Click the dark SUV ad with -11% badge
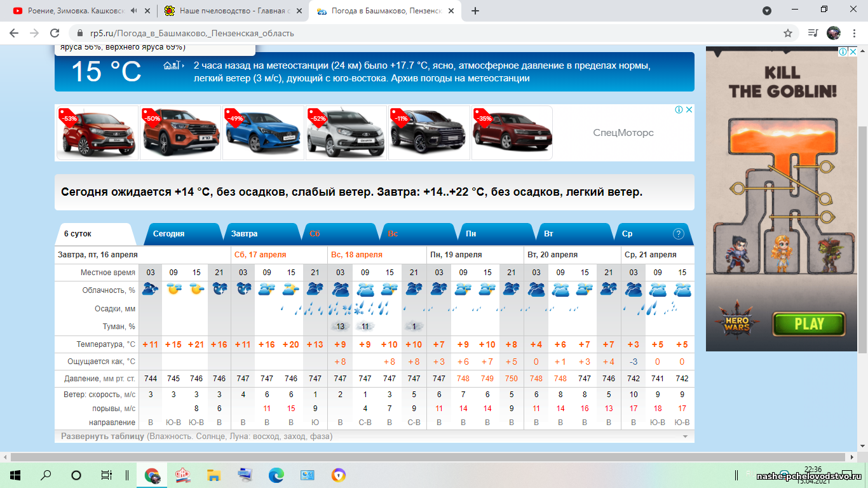This screenshot has height=488, width=868. coord(430,133)
